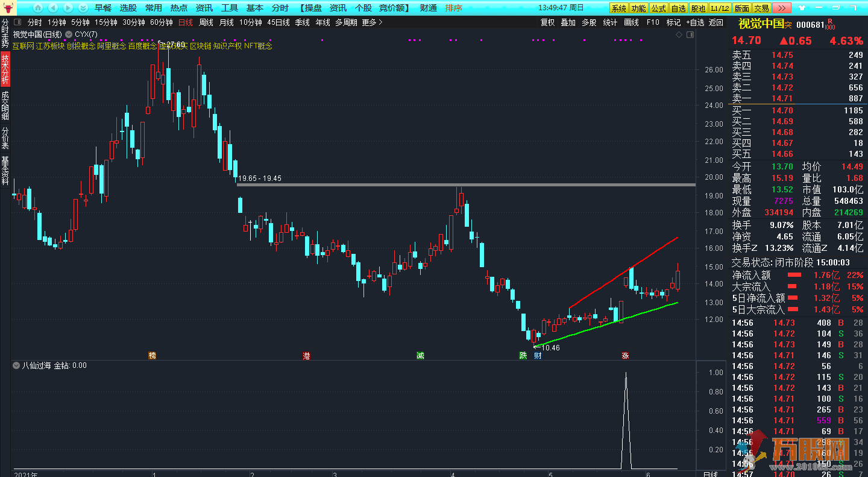Switch to the 月线 period tab
Image resolution: width=868 pixels, height=477 pixels.
227,22
